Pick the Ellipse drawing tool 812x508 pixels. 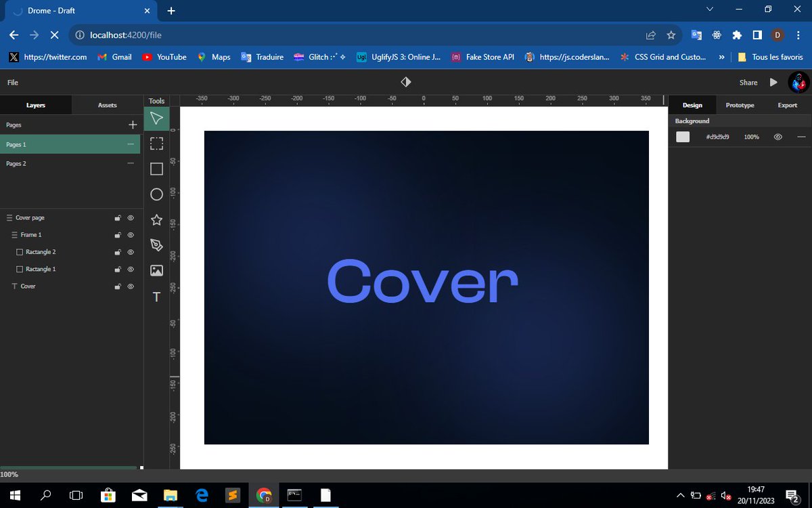(x=156, y=194)
